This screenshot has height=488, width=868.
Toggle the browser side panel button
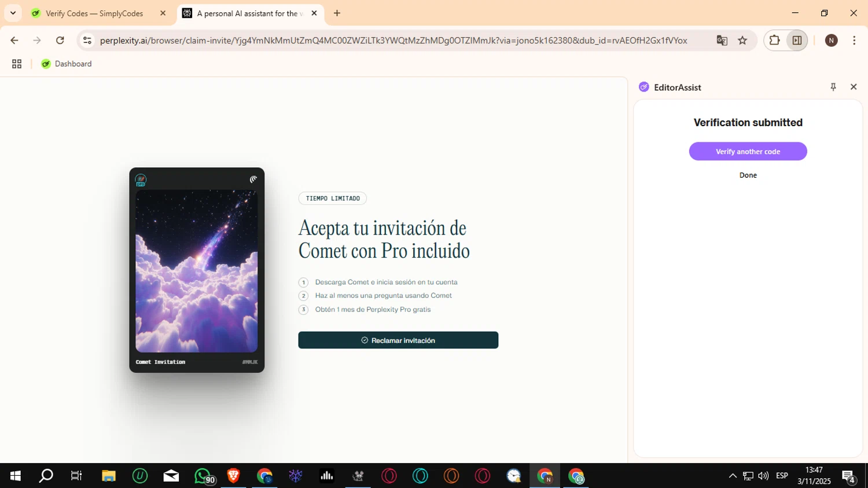coord(797,40)
